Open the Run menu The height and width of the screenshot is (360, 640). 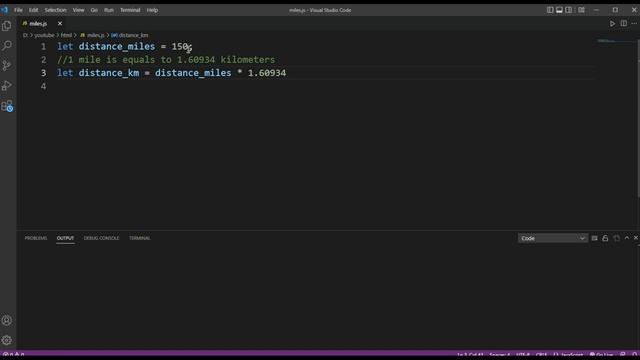pos(109,10)
